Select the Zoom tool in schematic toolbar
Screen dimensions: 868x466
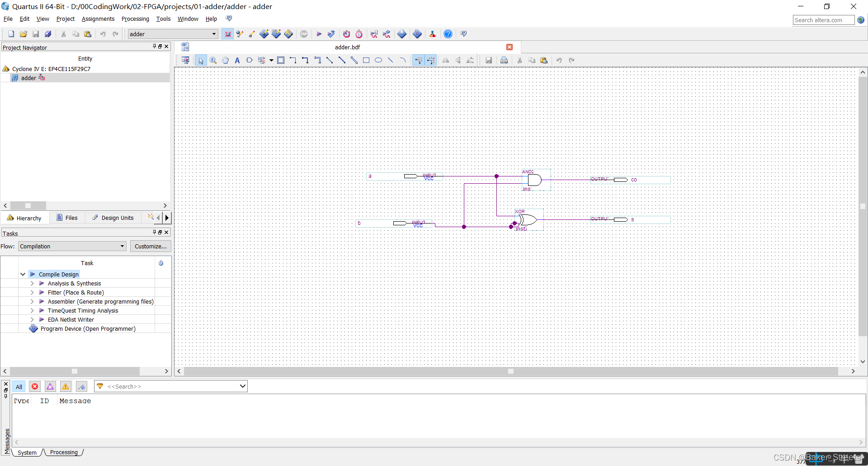point(213,60)
